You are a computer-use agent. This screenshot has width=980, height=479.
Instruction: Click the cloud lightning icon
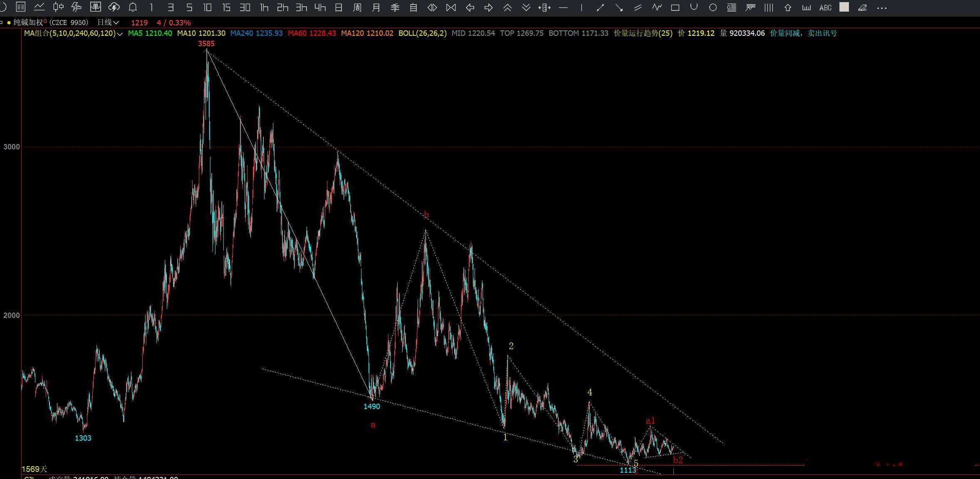point(114,7)
